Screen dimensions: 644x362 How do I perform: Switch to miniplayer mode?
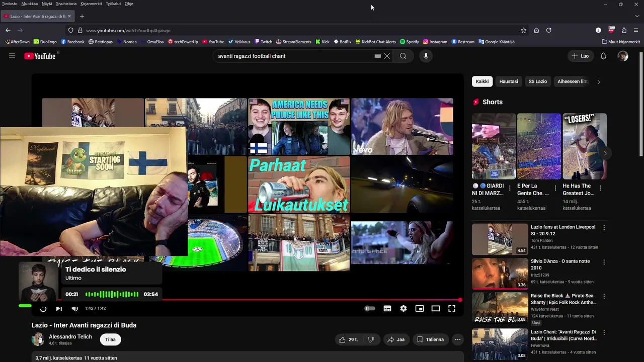coord(420,308)
